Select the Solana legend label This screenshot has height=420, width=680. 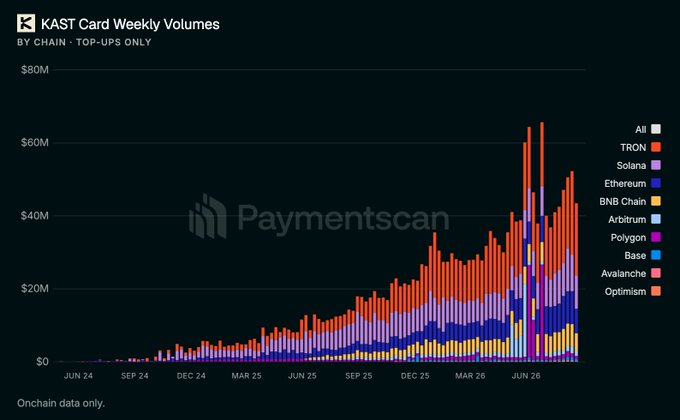(x=631, y=165)
